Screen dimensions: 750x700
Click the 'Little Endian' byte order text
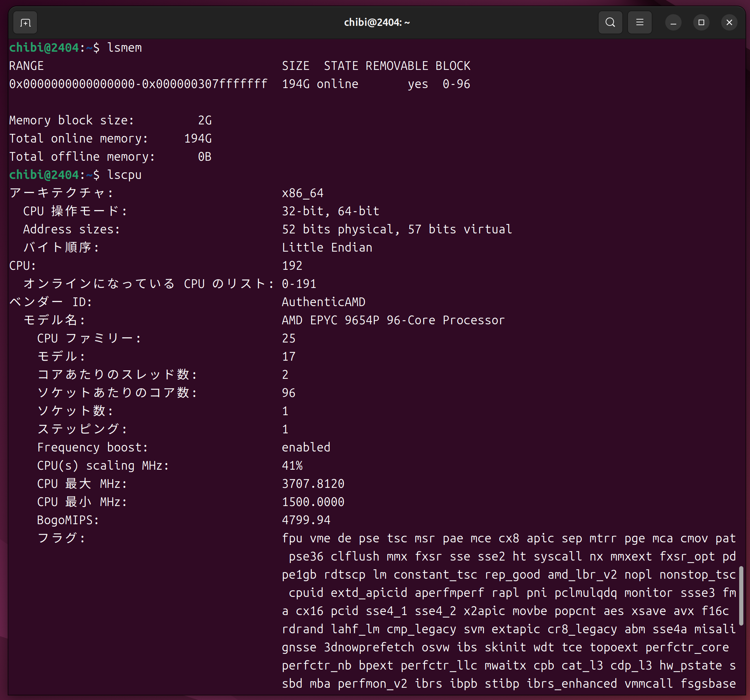point(327,247)
